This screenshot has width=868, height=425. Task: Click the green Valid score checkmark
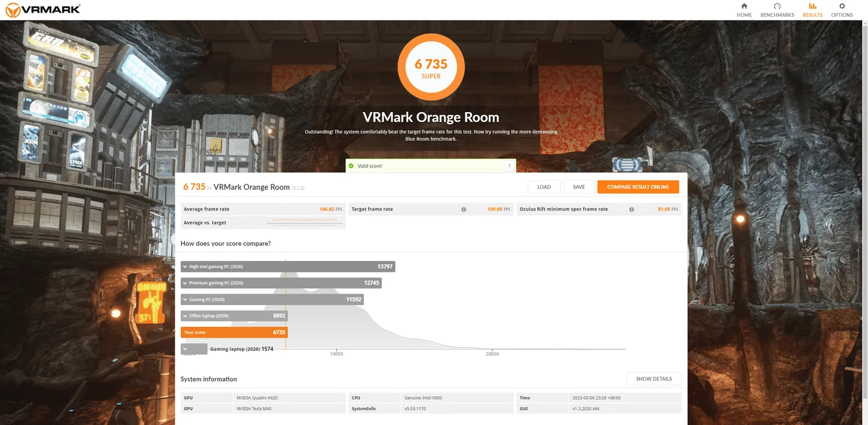(x=351, y=166)
